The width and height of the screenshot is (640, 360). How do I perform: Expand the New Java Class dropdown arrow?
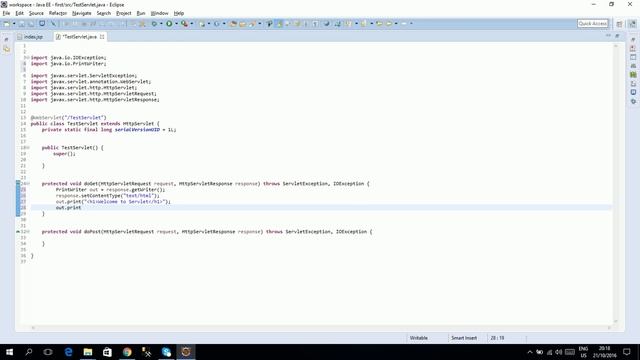(x=224, y=24)
